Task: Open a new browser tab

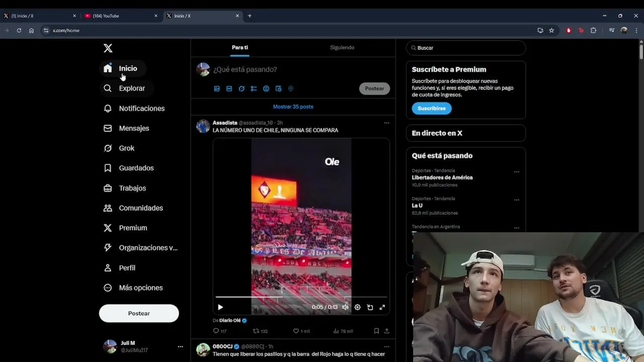Action: (x=250, y=16)
